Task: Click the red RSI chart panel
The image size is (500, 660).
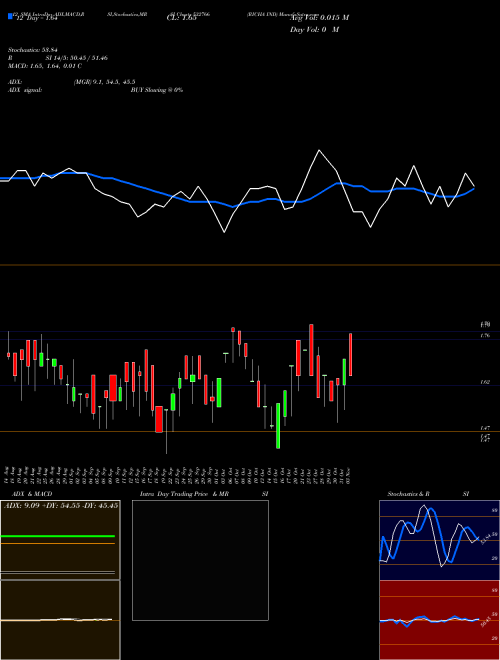Action: [439, 620]
